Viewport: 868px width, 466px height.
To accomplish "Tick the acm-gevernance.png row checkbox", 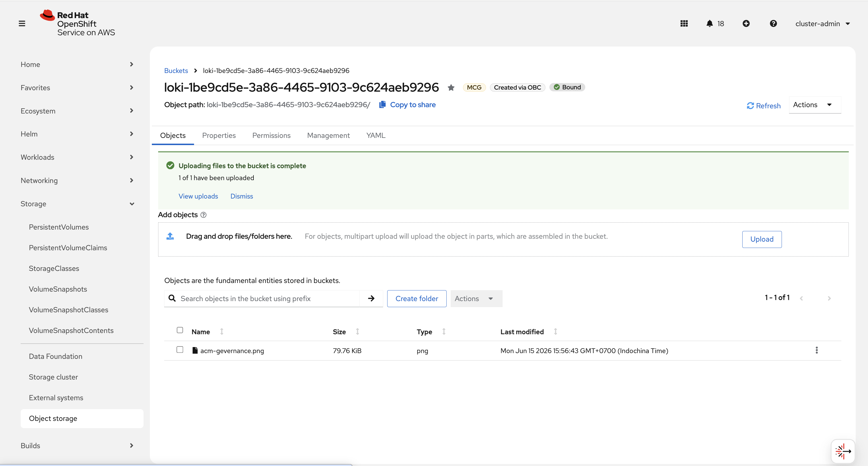I will pos(180,350).
